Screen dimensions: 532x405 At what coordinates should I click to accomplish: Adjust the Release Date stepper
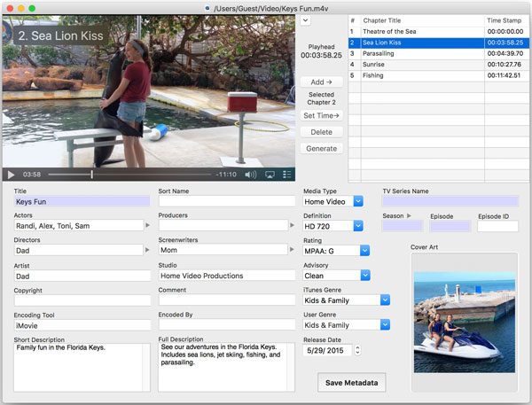click(357, 350)
